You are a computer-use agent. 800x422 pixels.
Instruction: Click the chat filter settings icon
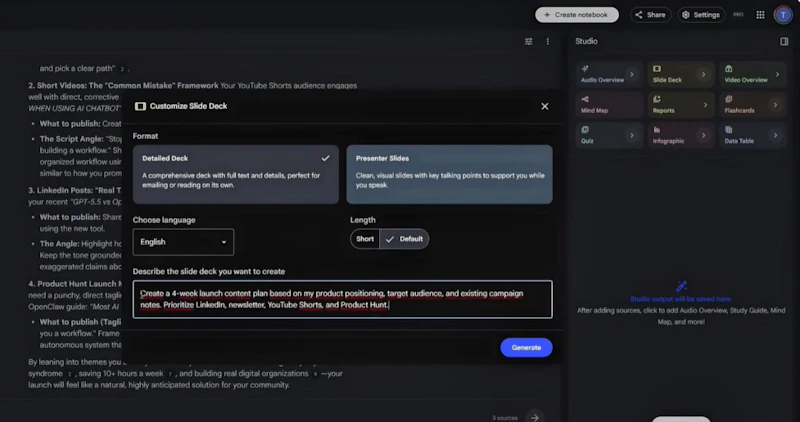point(529,41)
